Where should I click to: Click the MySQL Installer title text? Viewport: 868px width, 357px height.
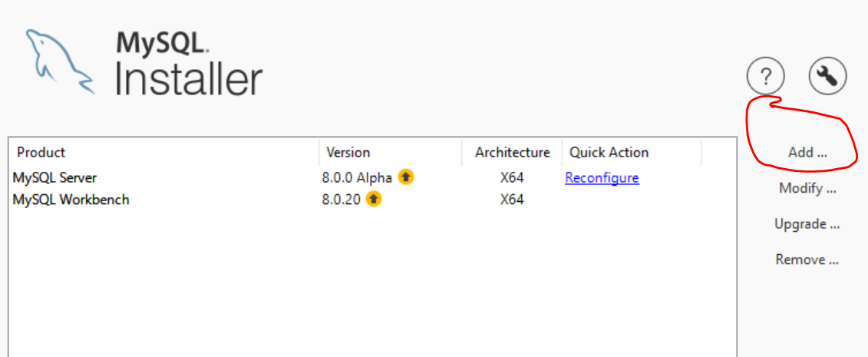click(x=188, y=62)
